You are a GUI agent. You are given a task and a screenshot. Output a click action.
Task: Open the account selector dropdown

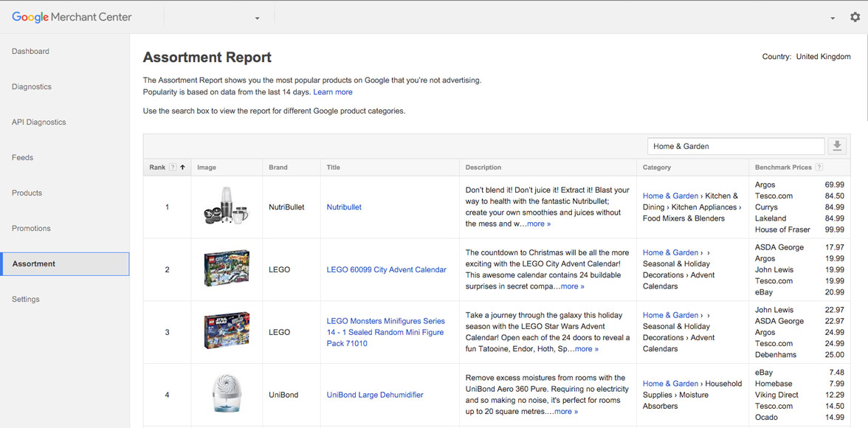257,18
